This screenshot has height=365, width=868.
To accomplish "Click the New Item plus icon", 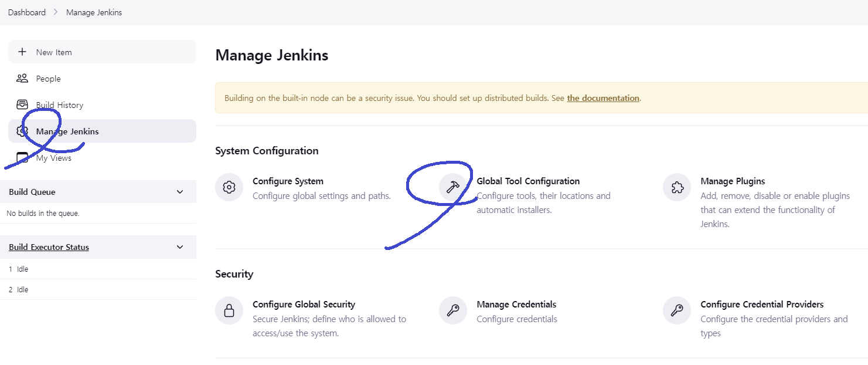I will [x=22, y=52].
